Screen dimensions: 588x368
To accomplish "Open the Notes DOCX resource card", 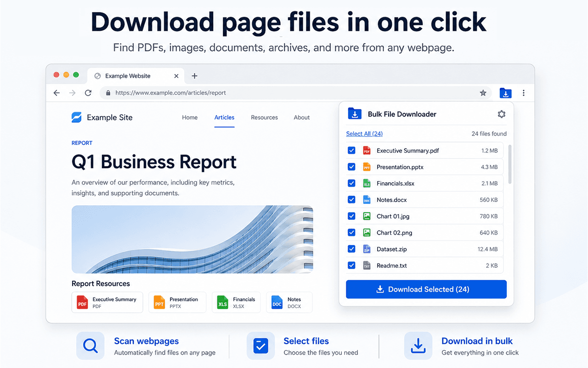I will pos(289,302).
